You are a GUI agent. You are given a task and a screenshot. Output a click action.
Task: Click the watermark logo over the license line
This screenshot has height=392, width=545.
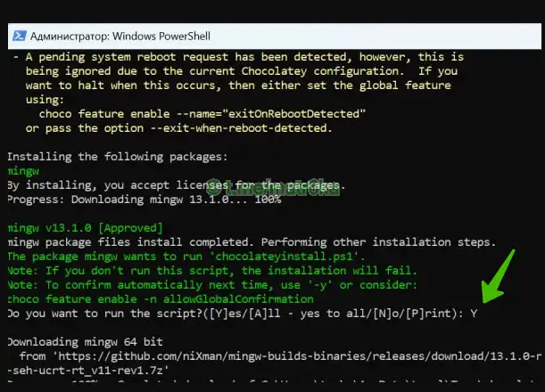(272, 187)
